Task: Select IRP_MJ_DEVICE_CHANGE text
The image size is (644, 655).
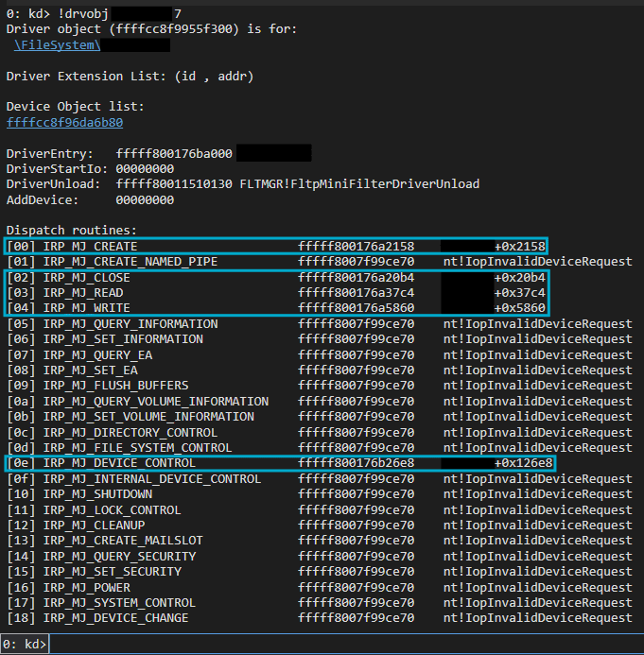Action: [x=115, y=618]
